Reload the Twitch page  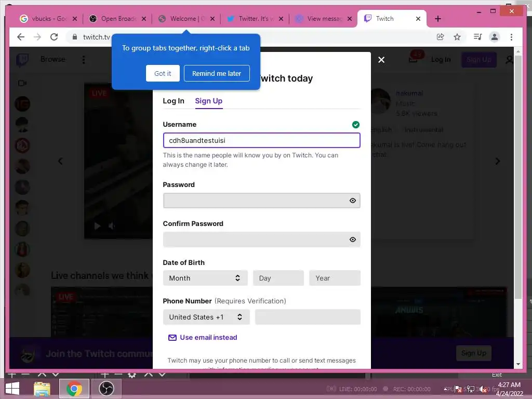[x=54, y=37]
